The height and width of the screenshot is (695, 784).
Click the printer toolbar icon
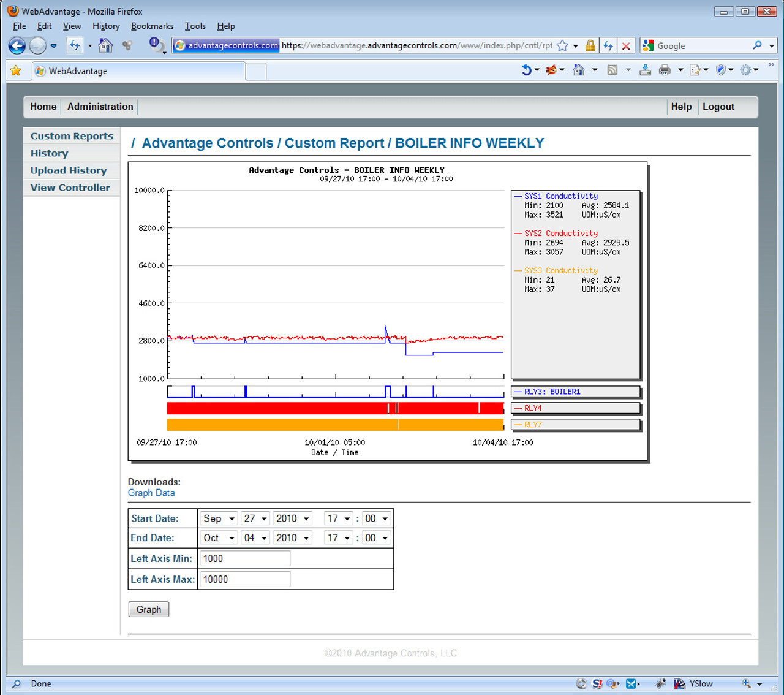[x=665, y=70]
